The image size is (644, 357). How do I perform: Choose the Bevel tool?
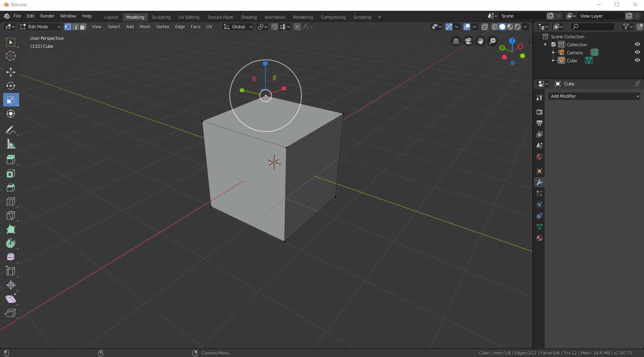pyautogui.click(x=11, y=187)
